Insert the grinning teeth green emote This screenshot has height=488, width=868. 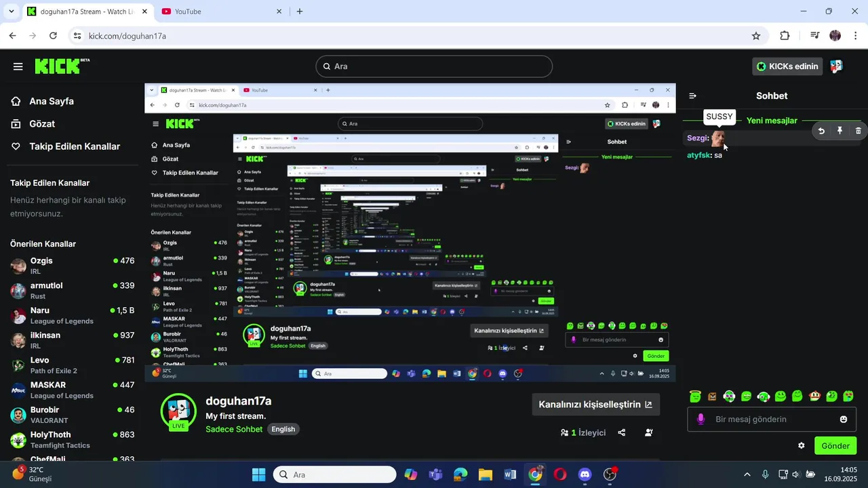point(746,396)
